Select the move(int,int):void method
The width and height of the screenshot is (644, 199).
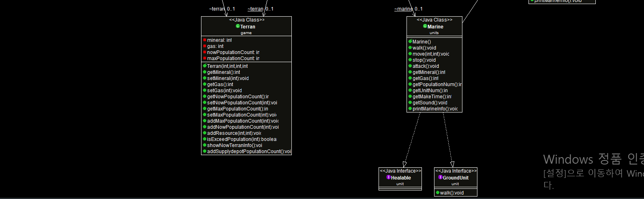pos(431,54)
